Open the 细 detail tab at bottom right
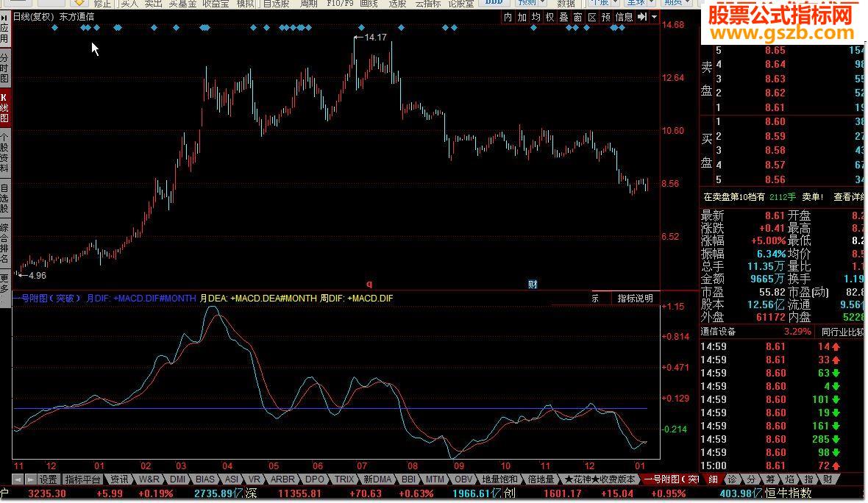The height and width of the screenshot is (503, 868). 713,479
